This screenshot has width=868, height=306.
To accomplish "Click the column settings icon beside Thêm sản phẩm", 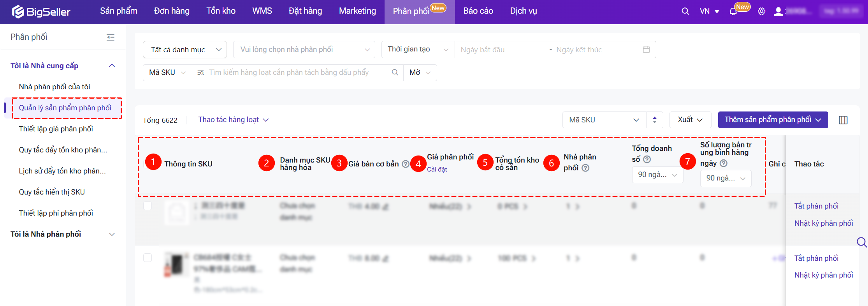I will (843, 120).
